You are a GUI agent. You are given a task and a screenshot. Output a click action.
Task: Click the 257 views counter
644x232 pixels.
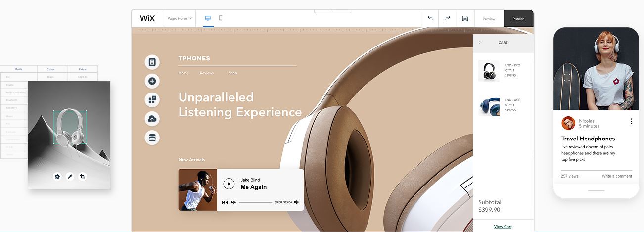(570, 176)
